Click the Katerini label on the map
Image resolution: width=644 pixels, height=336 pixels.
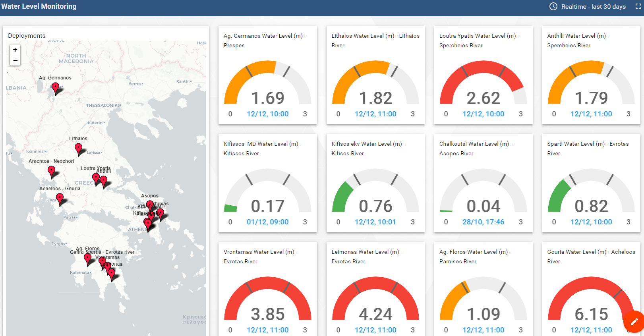pos(96,123)
